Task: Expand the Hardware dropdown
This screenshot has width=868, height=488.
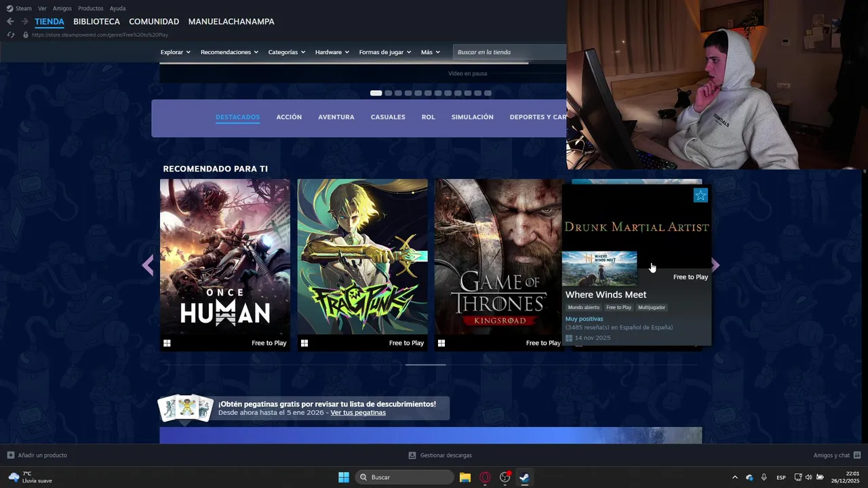Action: [332, 52]
